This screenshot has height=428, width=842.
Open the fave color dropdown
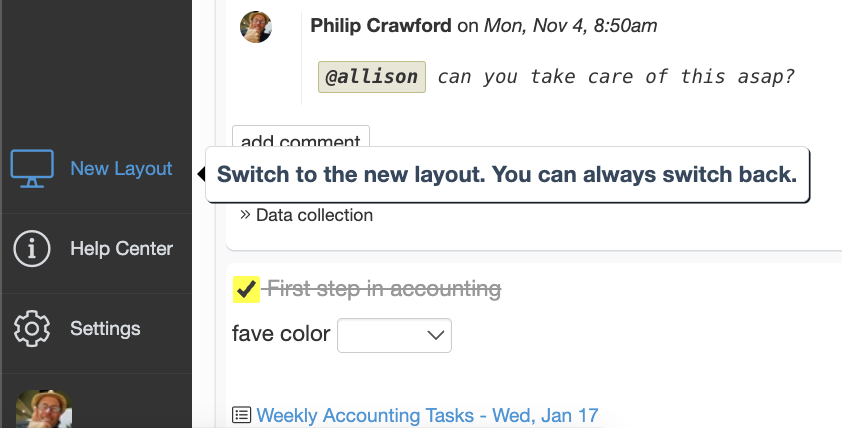394,335
